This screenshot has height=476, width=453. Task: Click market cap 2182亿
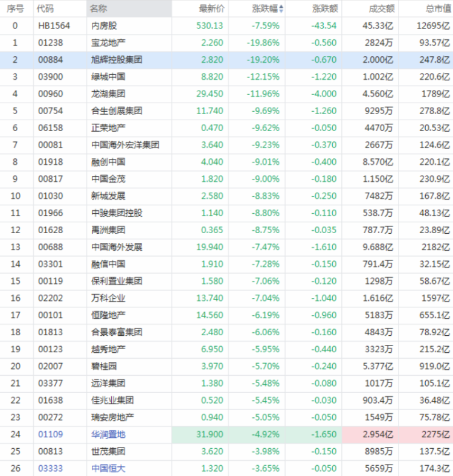point(435,247)
